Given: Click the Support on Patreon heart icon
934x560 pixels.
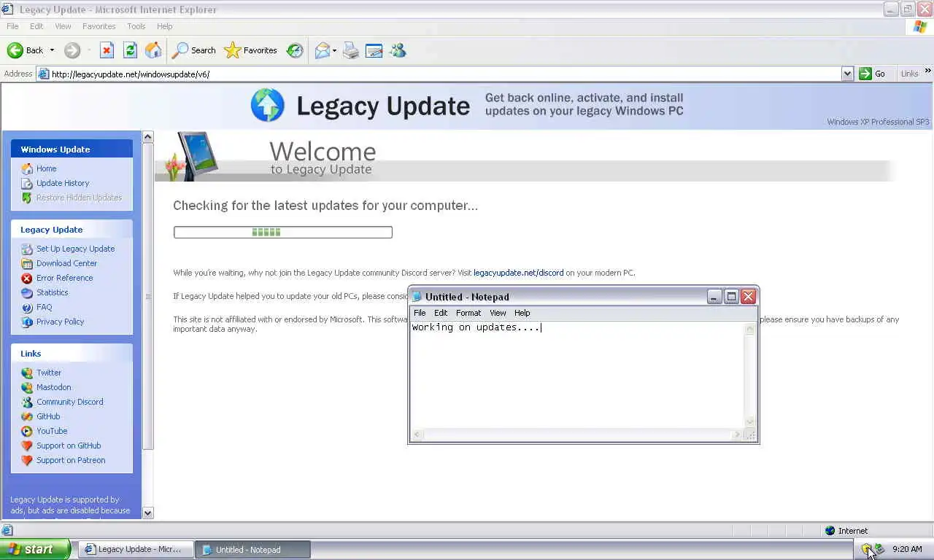Looking at the screenshot, I should pyautogui.click(x=27, y=460).
